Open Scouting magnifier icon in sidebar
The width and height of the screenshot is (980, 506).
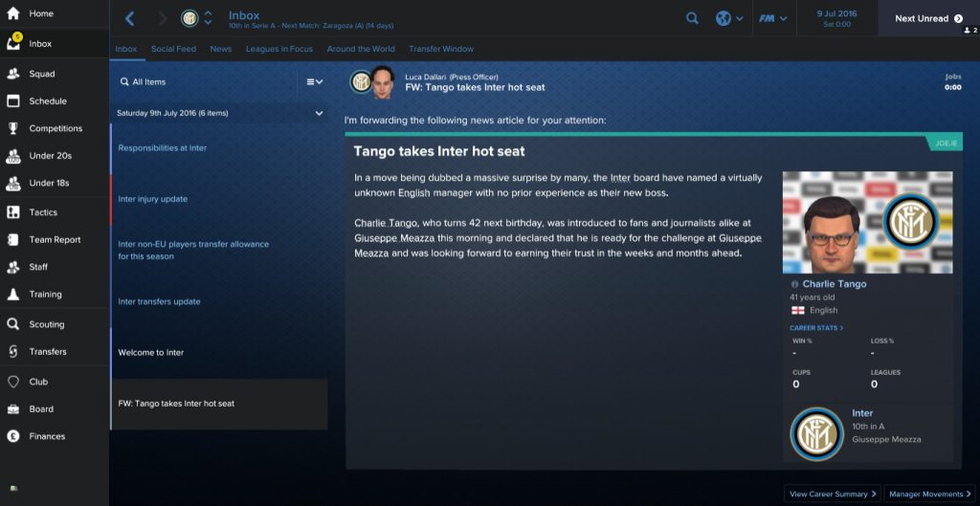click(x=13, y=324)
